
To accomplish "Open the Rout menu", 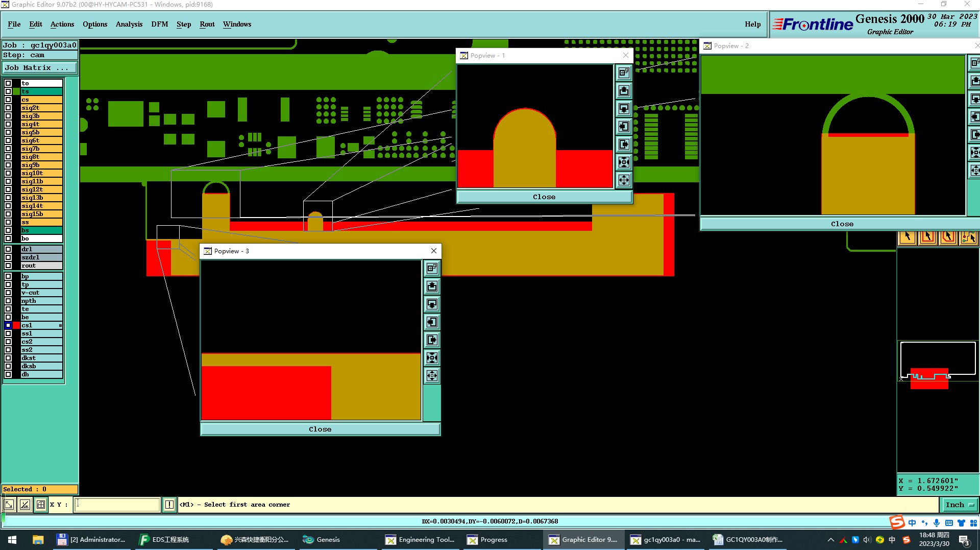I will [x=207, y=24].
